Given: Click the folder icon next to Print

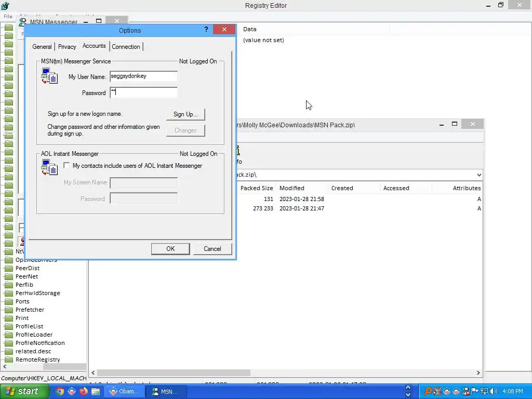Looking at the screenshot, I should click(9, 318).
